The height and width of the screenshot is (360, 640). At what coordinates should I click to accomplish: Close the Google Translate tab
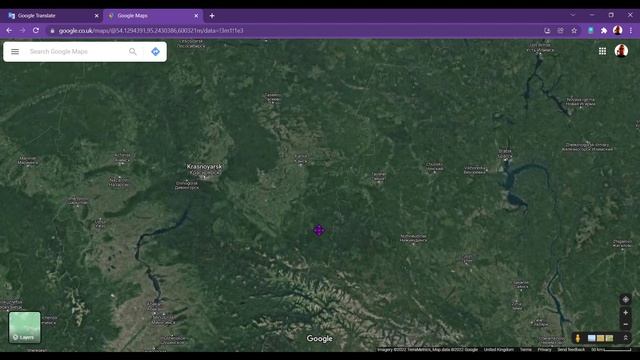pos(96,16)
